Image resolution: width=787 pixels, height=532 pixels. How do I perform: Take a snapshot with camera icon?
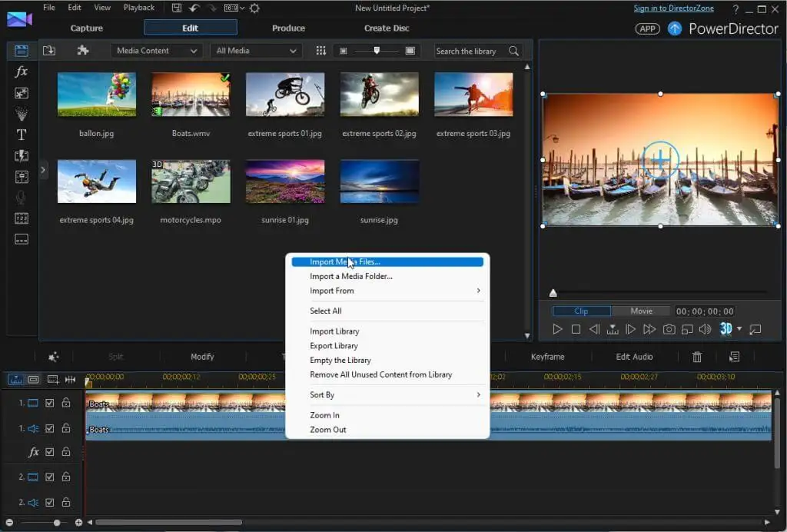(x=669, y=329)
